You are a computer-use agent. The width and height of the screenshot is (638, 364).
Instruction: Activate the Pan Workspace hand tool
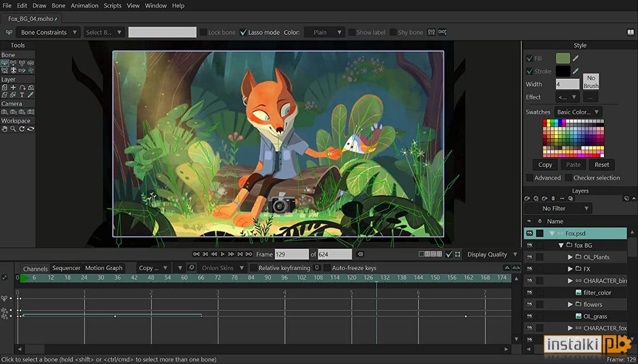click(x=4, y=129)
